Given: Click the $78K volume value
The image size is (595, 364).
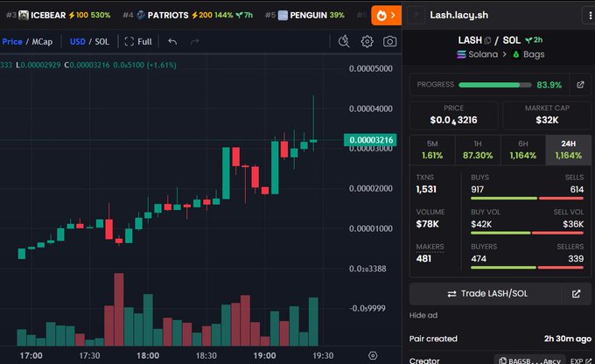Looking at the screenshot, I should [427, 224].
